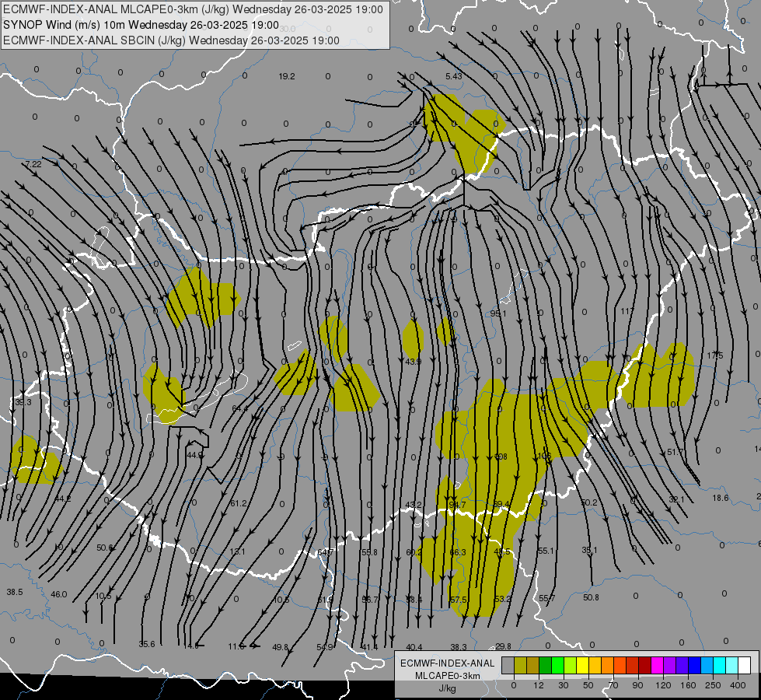The height and width of the screenshot is (700, 761).
Task: Click the legend scale label 250
Action: [x=713, y=685]
